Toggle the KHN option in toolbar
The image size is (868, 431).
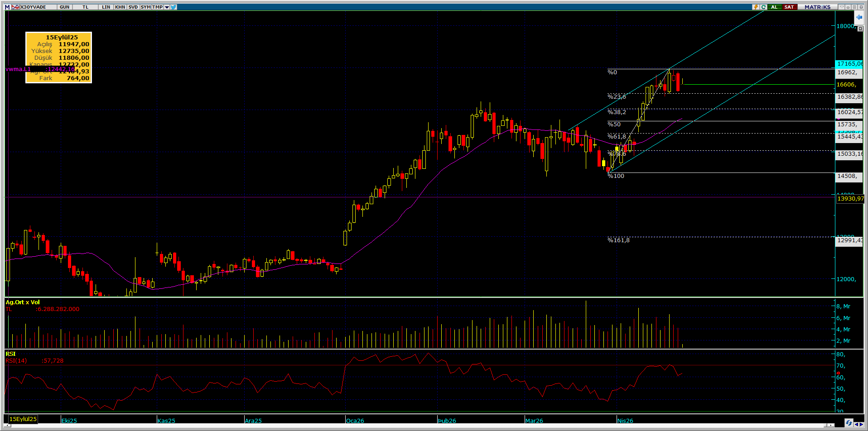pos(120,7)
